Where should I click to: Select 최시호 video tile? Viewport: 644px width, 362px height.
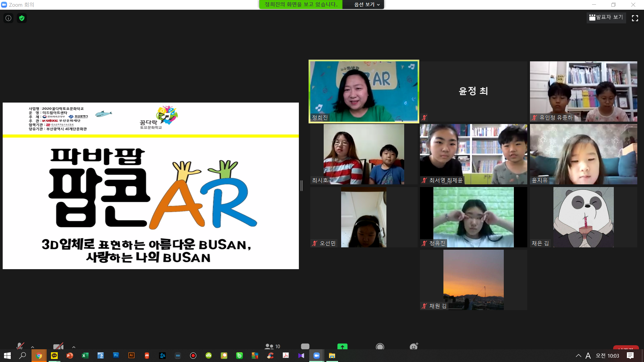click(364, 154)
